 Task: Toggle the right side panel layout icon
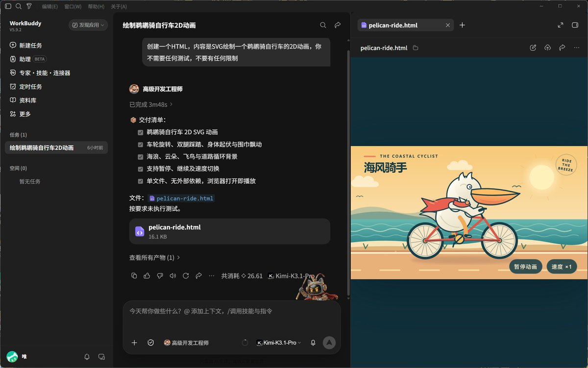tap(575, 25)
